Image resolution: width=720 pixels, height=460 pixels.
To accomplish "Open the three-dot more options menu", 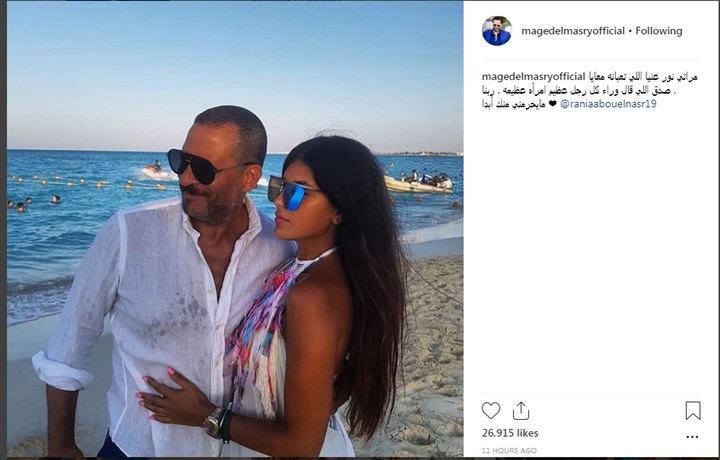I will pyautogui.click(x=692, y=437).
